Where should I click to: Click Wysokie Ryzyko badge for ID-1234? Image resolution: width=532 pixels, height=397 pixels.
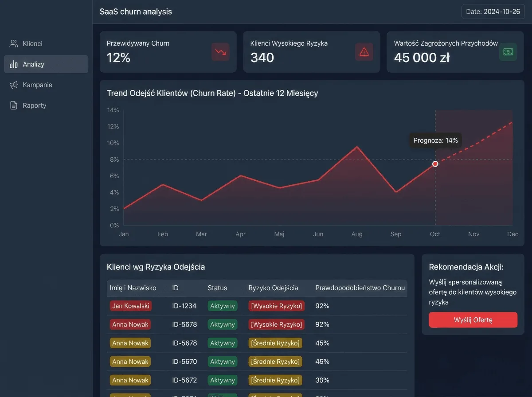point(276,306)
